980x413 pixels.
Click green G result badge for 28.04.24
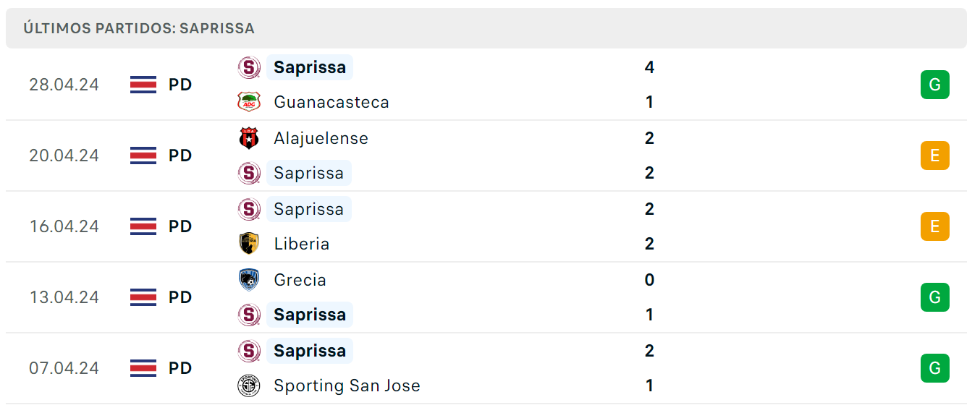pyautogui.click(x=934, y=85)
